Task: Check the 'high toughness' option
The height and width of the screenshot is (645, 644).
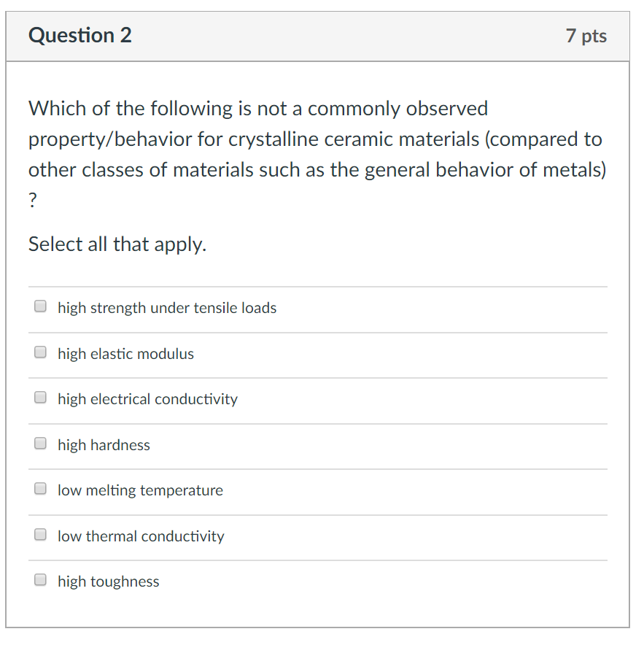Action: click(40, 579)
